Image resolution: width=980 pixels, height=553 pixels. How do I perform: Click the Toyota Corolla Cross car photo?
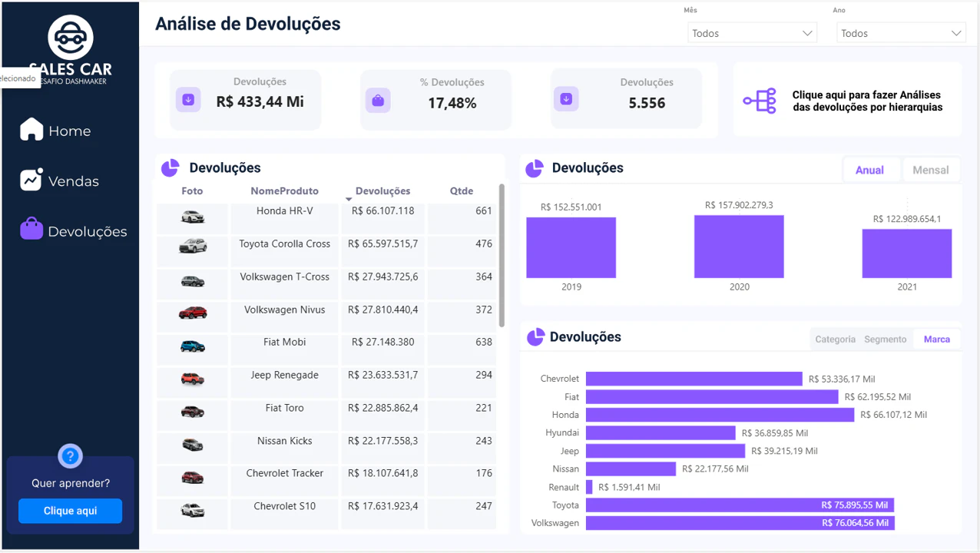pos(193,247)
